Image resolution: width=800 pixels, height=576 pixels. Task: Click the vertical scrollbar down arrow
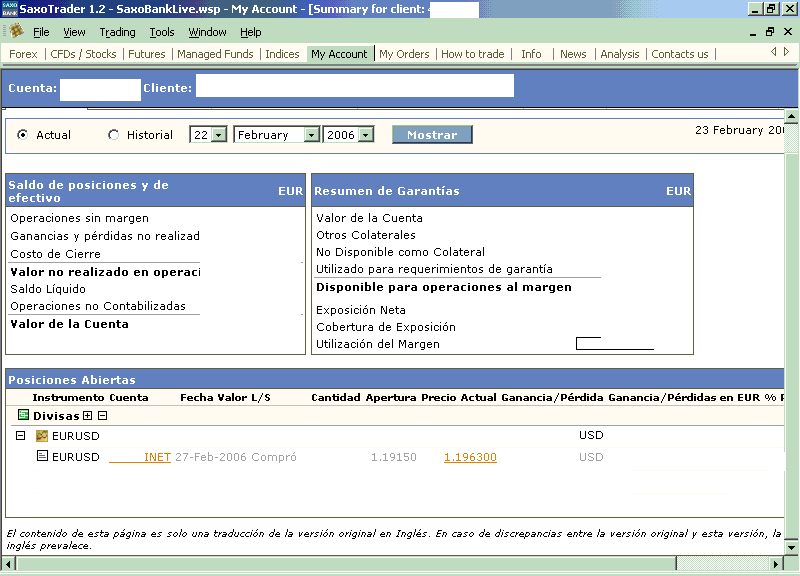pyautogui.click(x=791, y=548)
